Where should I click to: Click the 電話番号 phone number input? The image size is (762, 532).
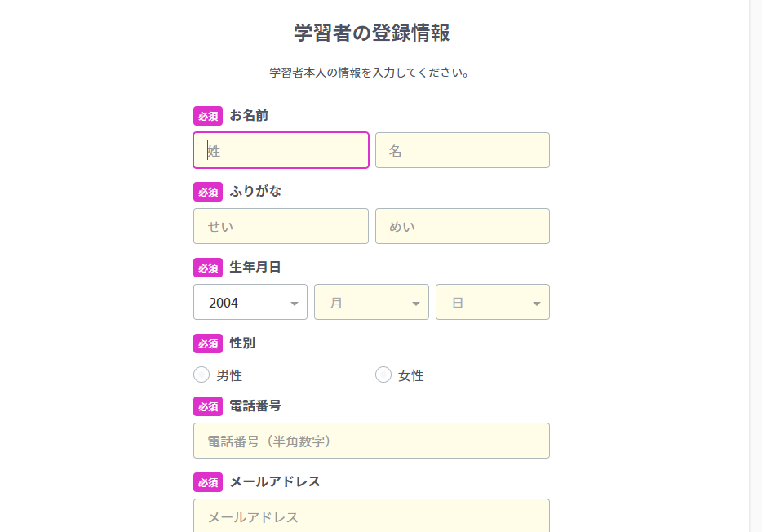[371, 441]
